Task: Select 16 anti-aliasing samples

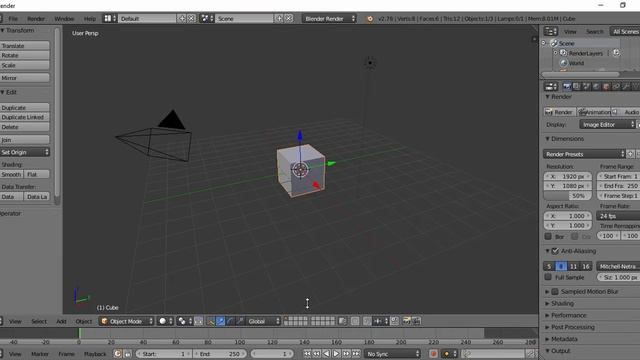Action: [x=586, y=267]
